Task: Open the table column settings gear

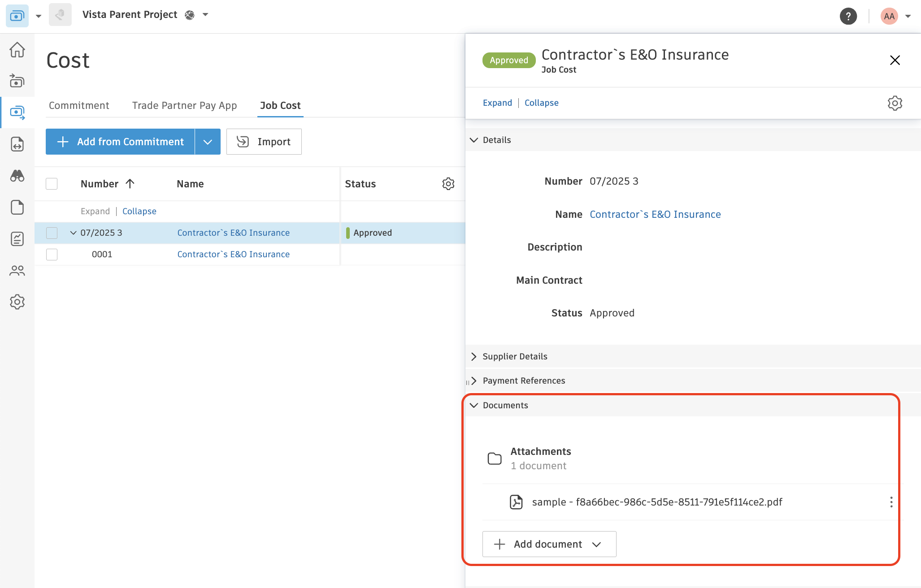Action: (448, 184)
